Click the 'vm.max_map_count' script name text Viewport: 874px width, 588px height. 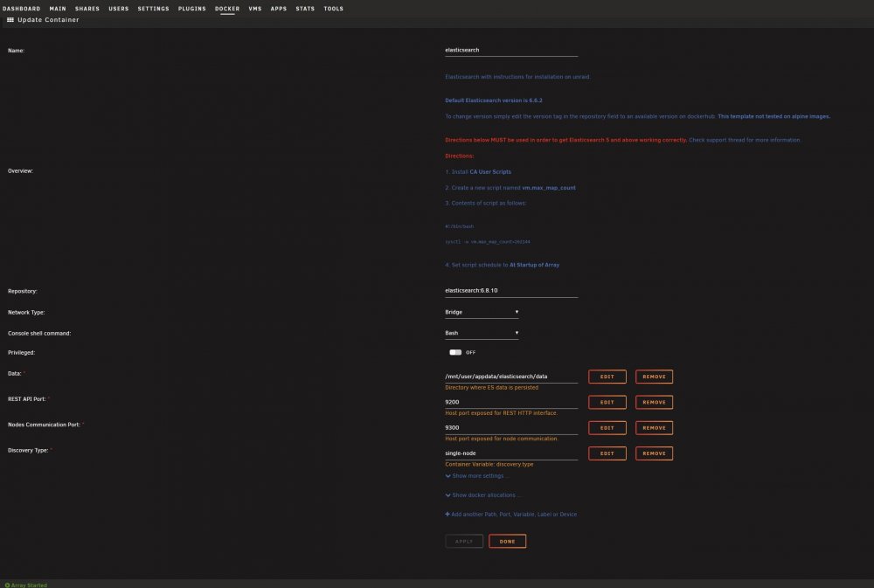pyautogui.click(x=549, y=188)
